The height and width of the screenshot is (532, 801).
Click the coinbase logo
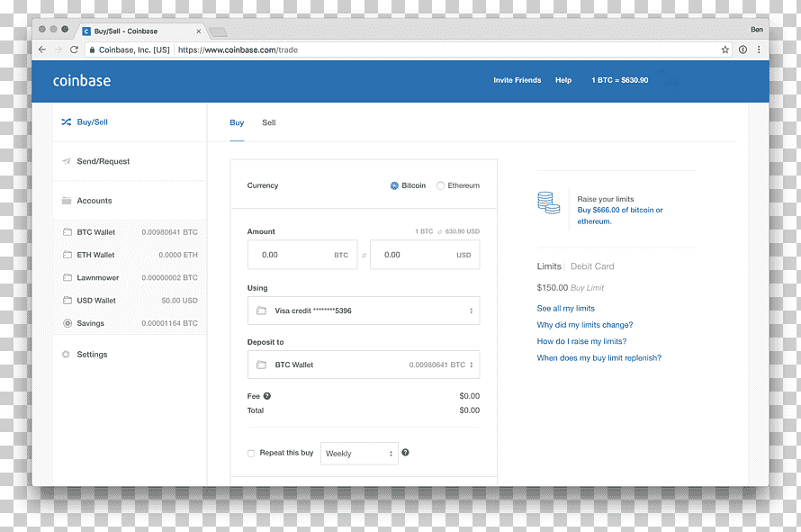(x=82, y=81)
